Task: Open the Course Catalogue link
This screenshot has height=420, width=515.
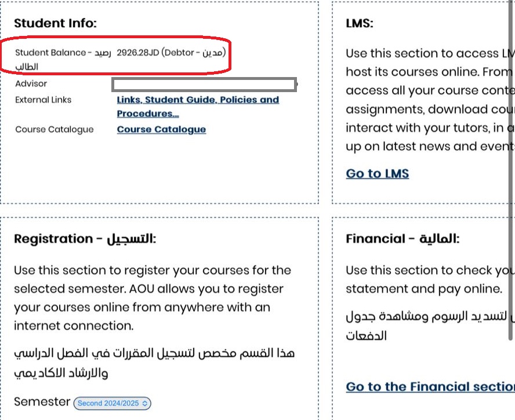Action: [x=161, y=129]
